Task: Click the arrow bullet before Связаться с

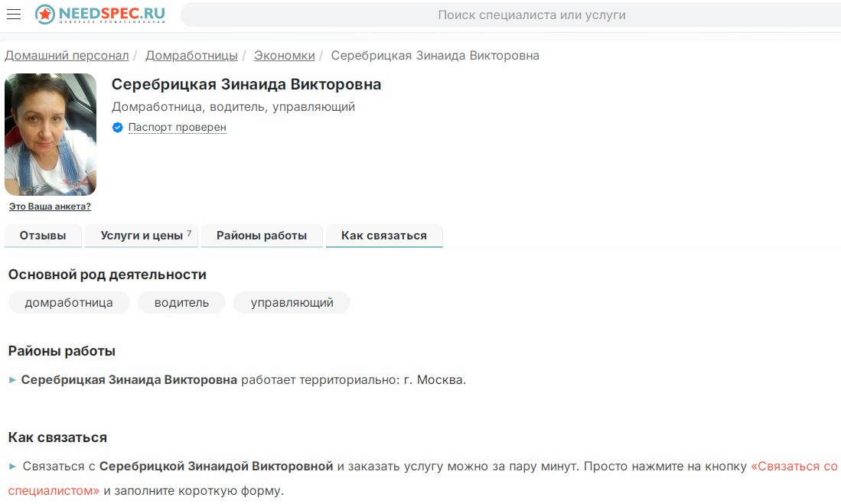Action: point(12,467)
